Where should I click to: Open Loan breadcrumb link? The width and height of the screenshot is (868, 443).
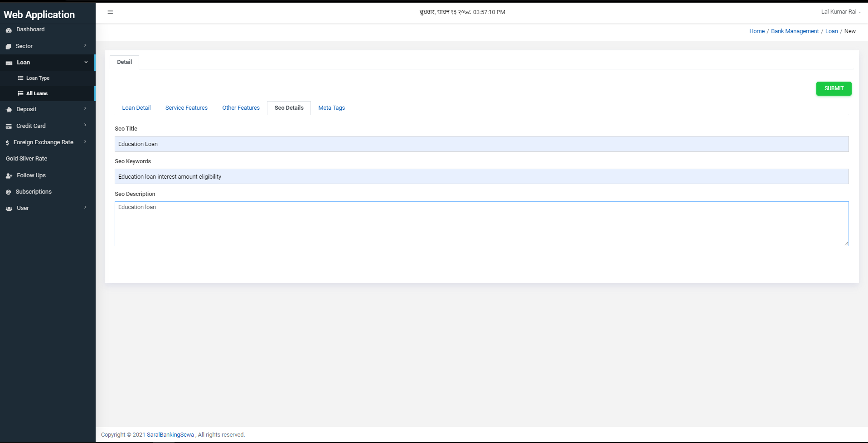(x=831, y=31)
